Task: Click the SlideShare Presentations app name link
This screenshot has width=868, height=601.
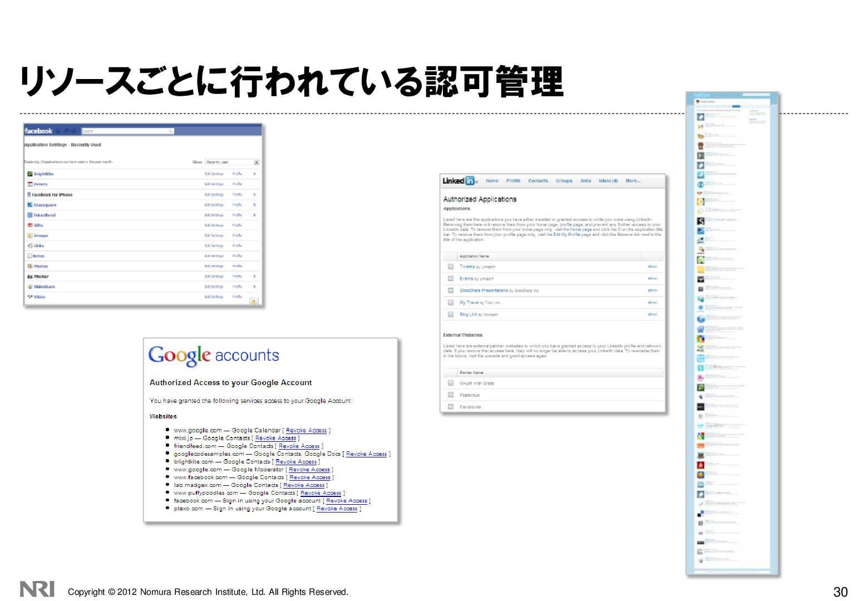Action: [484, 290]
